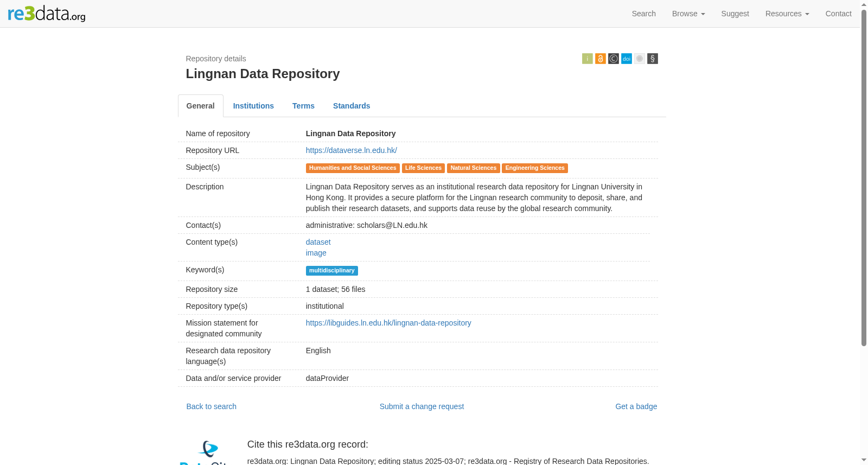This screenshot has width=868, height=465.
Task: Click the orange open access padlock icon
Action: coord(601,59)
